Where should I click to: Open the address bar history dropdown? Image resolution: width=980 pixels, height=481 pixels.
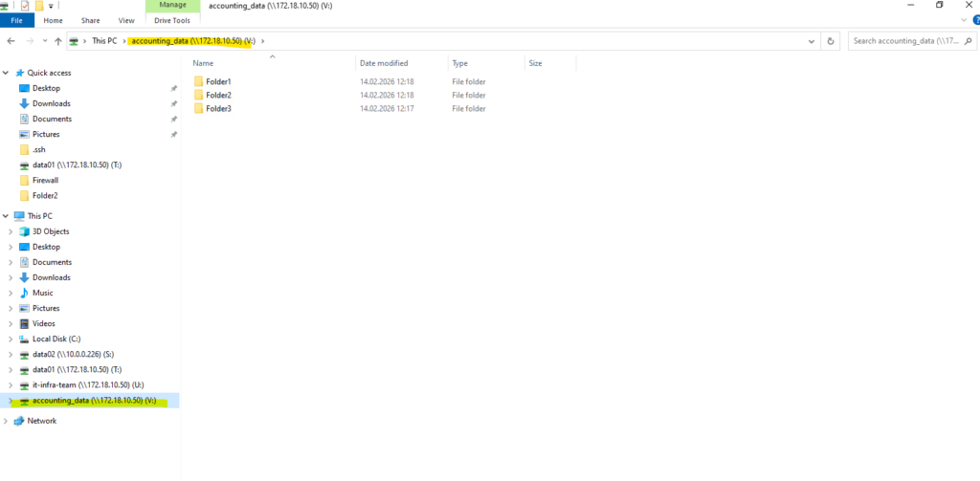pyautogui.click(x=812, y=41)
